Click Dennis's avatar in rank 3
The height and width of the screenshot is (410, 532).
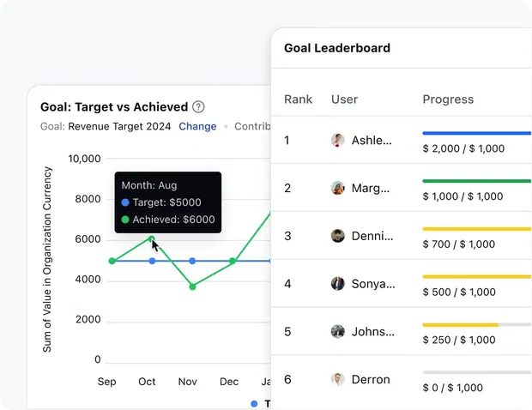[338, 236]
